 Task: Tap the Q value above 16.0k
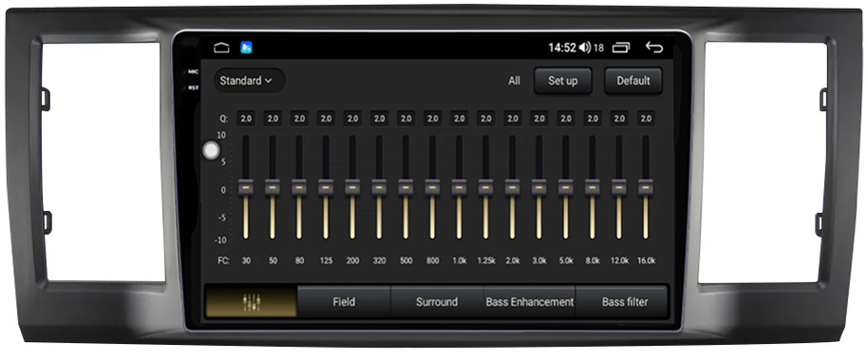tap(646, 119)
